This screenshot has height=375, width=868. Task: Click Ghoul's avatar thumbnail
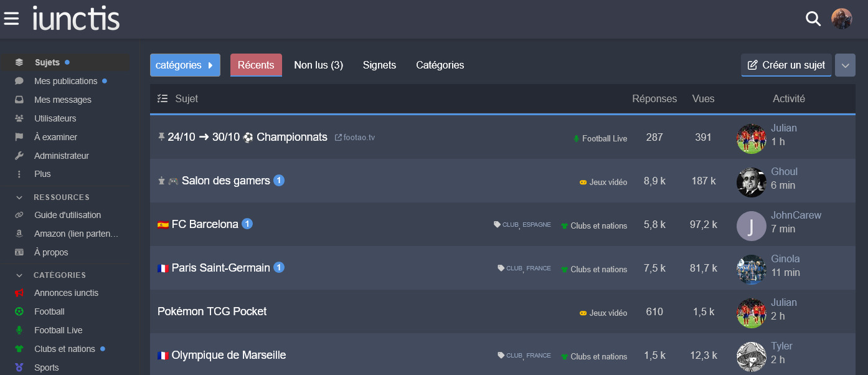(751, 182)
